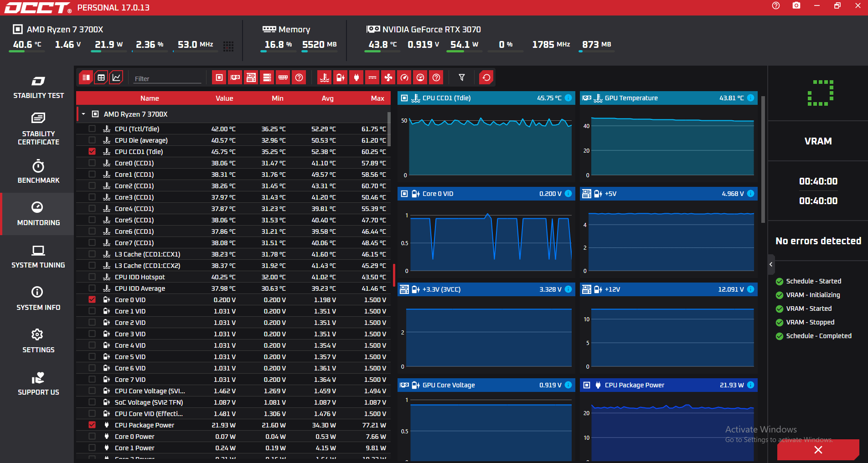Image resolution: width=868 pixels, height=463 pixels.
Task: Take a screenshot with the camera icon
Action: [796, 5]
